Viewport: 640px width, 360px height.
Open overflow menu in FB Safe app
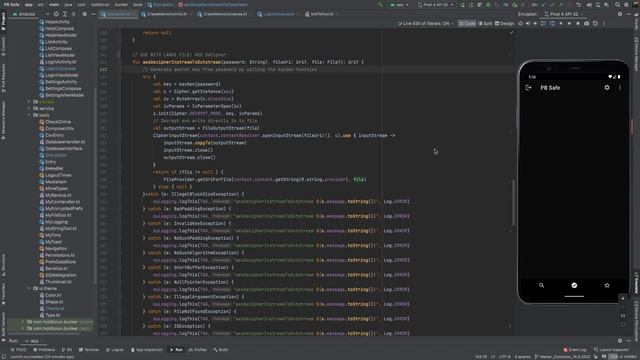(620, 87)
